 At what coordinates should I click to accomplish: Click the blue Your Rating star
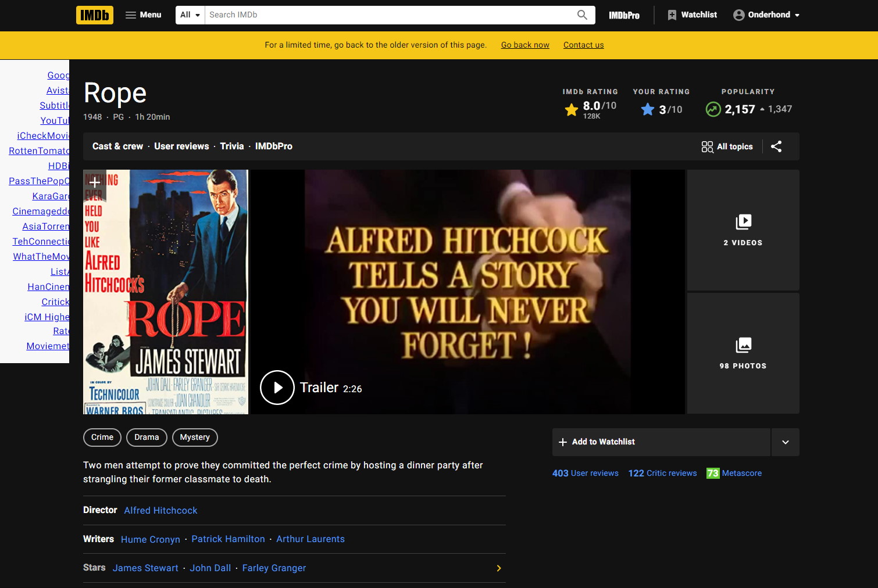[648, 109]
